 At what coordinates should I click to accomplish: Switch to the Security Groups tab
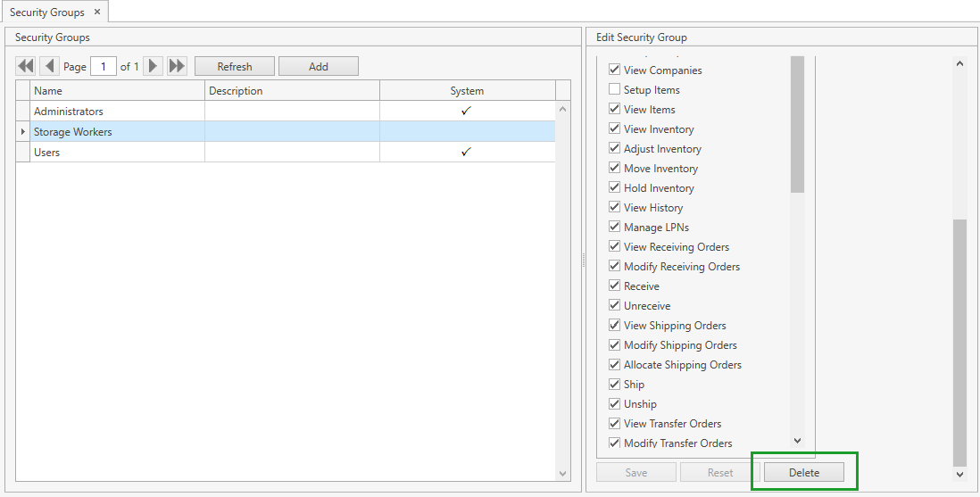pos(46,12)
